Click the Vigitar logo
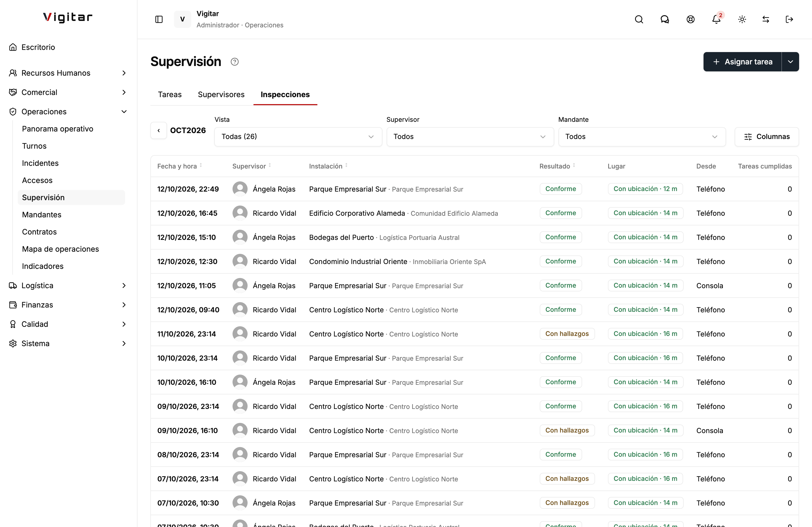The image size is (812, 527). [x=68, y=17]
